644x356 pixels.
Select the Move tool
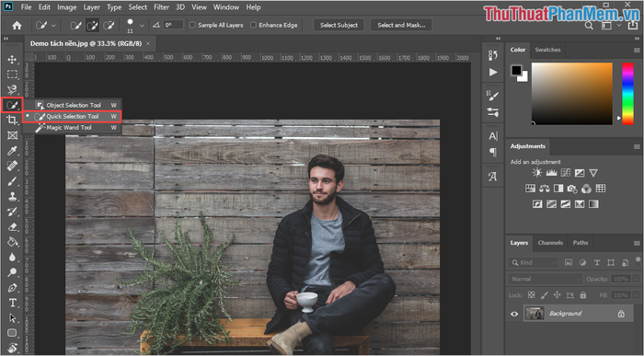[x=12, y=59]
